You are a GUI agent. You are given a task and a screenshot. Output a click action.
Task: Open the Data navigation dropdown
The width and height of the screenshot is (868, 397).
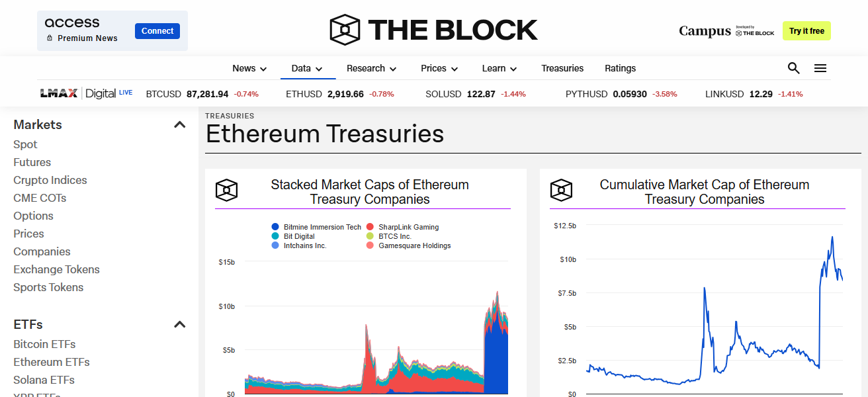point(307,68)
